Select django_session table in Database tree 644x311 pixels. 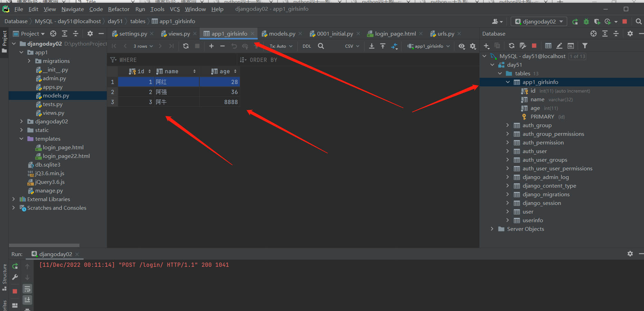point(541,203)
